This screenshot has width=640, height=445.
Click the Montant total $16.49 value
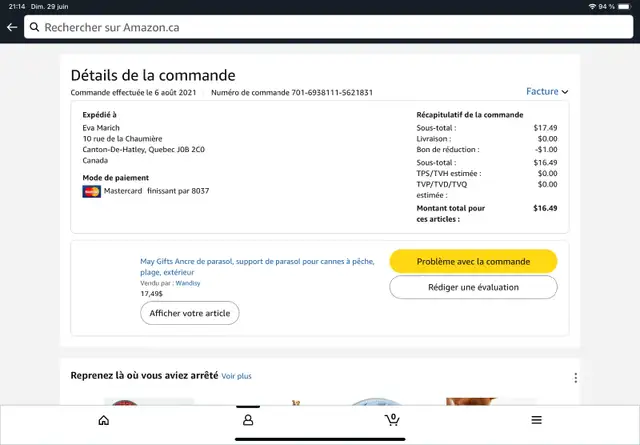pyautogui.click(x=545, y=208)
